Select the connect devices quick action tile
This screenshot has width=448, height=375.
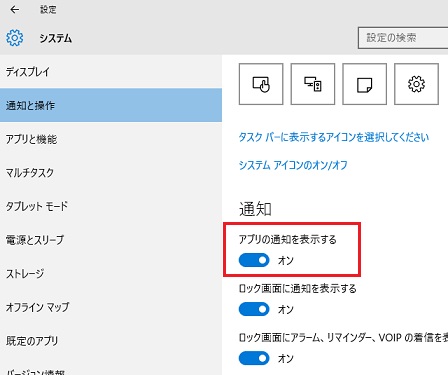coord(313,84)
